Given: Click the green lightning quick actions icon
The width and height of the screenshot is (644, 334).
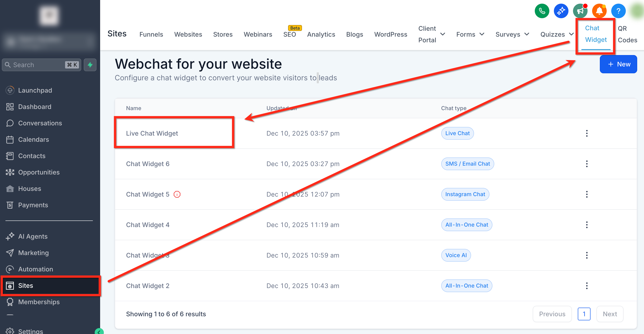Looking at the screenshot, I should tap(90, 65).
